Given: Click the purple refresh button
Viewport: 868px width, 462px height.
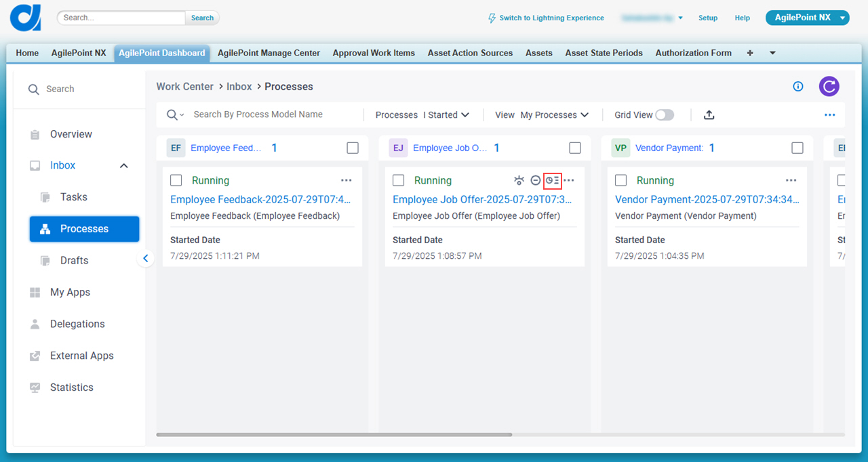Looking at the screenshot, I should click(x=829, y=86).
